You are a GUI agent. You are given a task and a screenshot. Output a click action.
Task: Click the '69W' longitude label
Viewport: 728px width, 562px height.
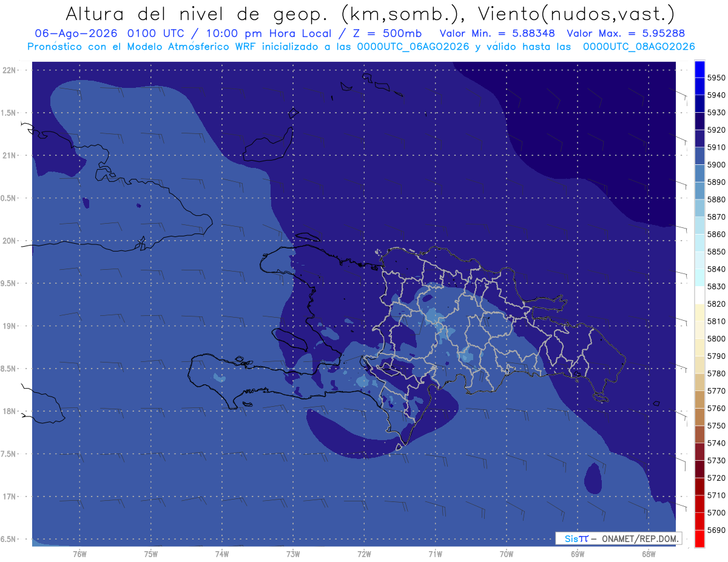point(577,554)
